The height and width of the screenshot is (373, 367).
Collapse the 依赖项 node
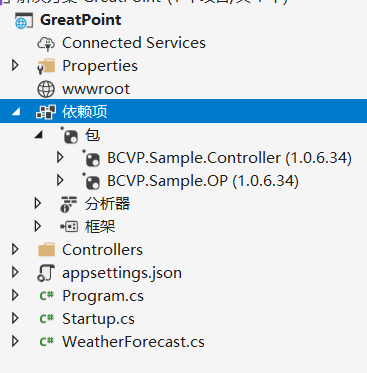pos(16,112)
